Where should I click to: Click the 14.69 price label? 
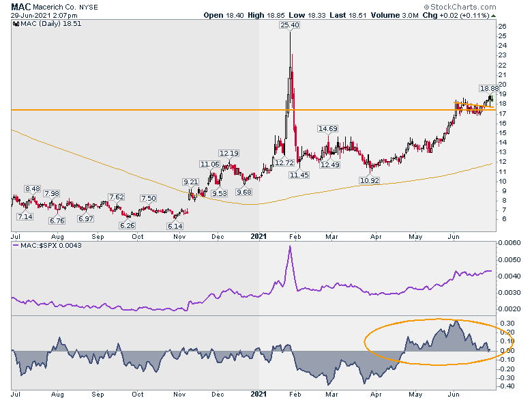[328, 129]
